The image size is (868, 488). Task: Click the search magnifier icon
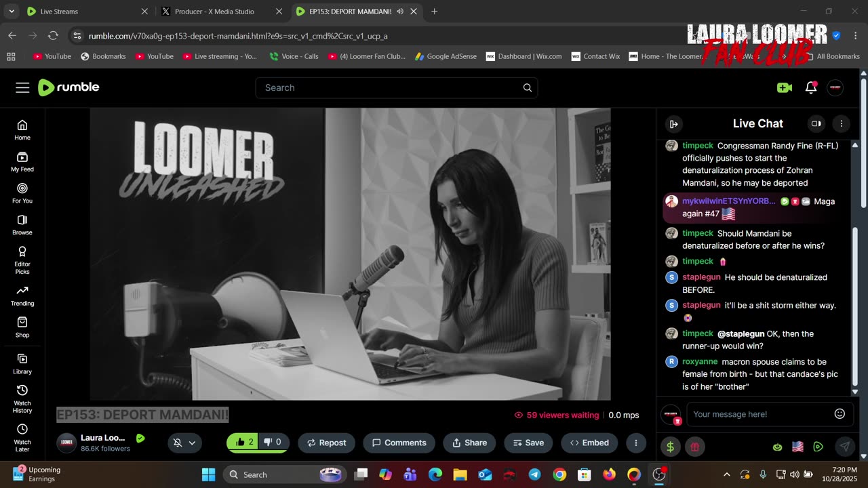tap(527, 87)
